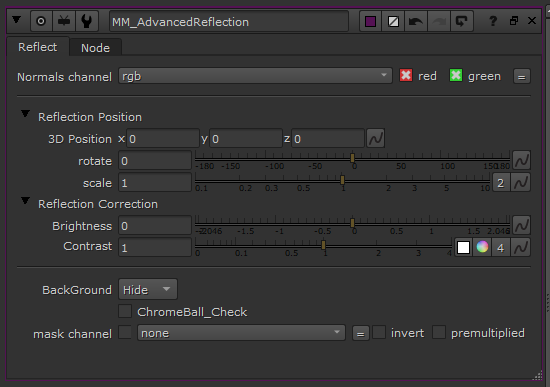Open the wrench presets icon

coord(87,21)
